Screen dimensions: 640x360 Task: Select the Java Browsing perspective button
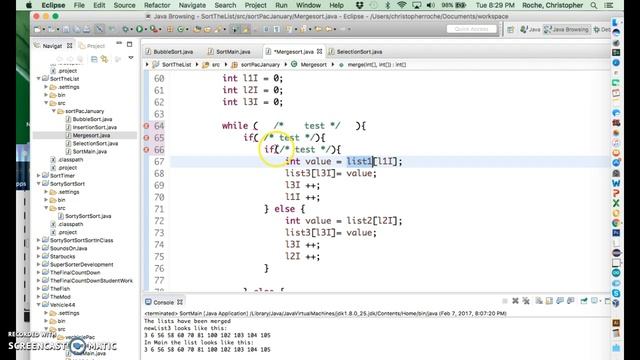(567, 29)
